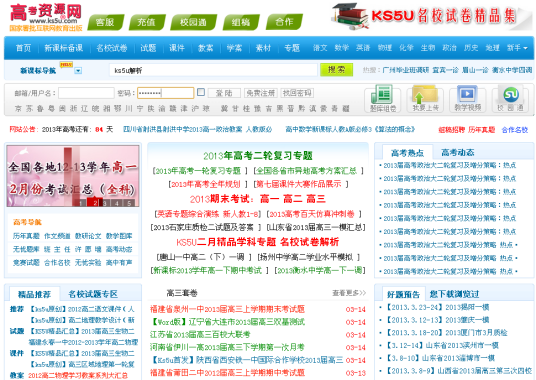Open hot search 衡水中学四调
536x380 pixels.
(x=512, y=70)
